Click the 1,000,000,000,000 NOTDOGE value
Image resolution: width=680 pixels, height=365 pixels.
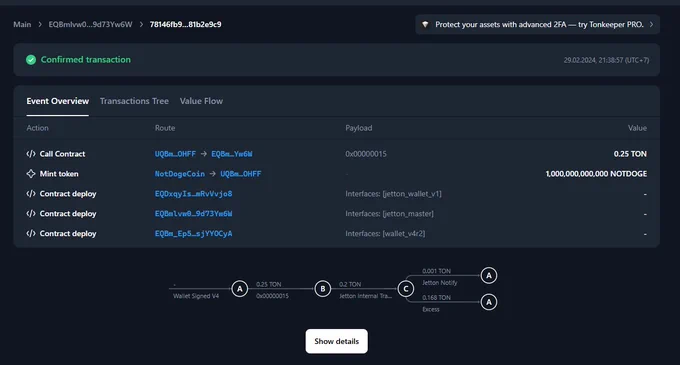(x=596, y=174)
